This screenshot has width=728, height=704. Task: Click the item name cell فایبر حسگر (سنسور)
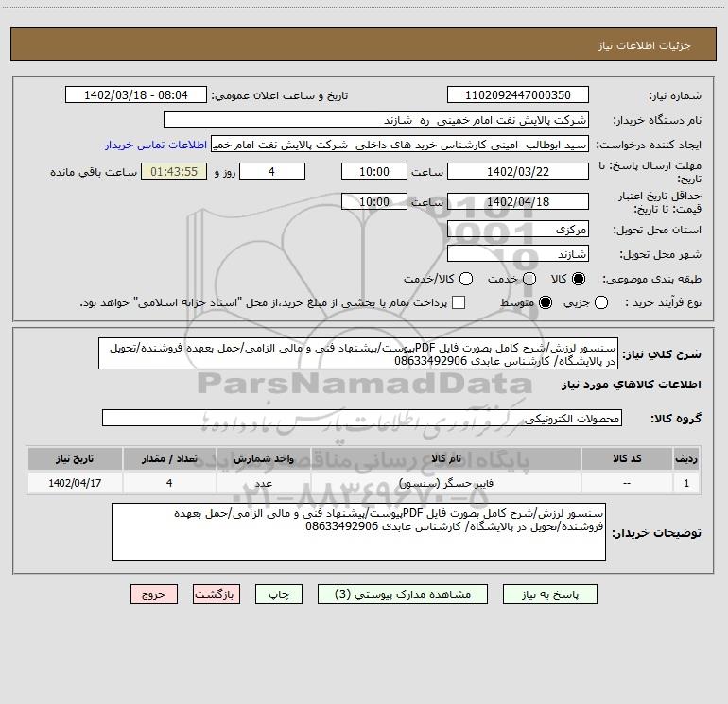pyautogui.click(x=445, y=483)
